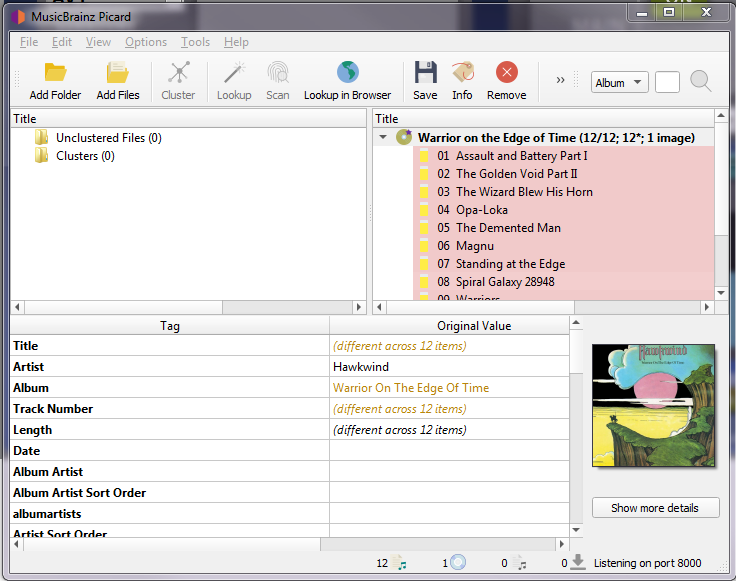Click the Scan fingerprint icon
736x581 pixels.
278,73
